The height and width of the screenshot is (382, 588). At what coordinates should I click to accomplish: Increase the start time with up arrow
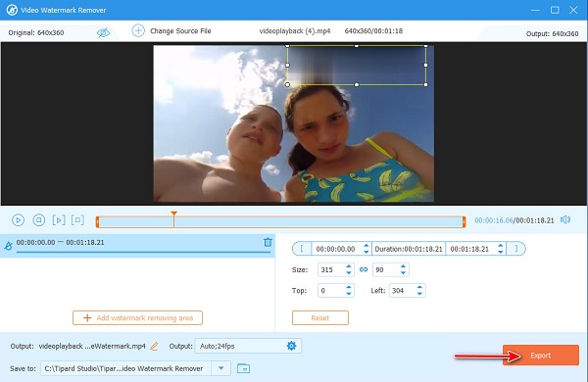click(366, 246)
